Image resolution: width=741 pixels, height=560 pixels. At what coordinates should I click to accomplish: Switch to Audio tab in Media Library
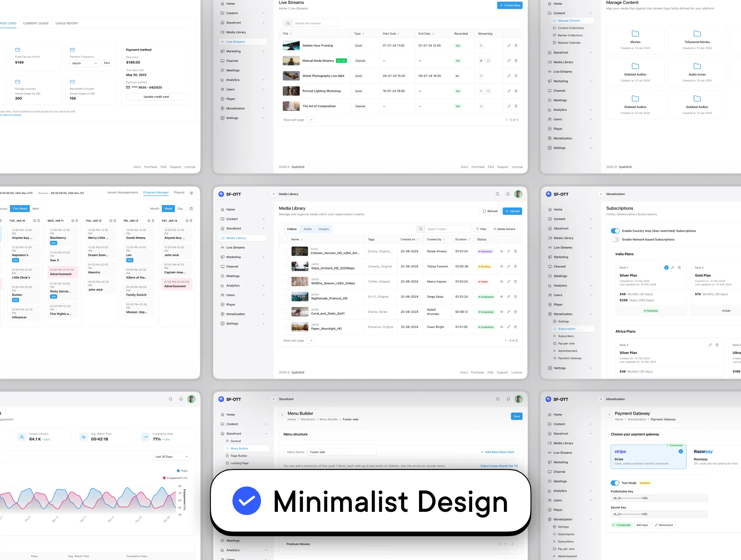(x=308, y=229)
